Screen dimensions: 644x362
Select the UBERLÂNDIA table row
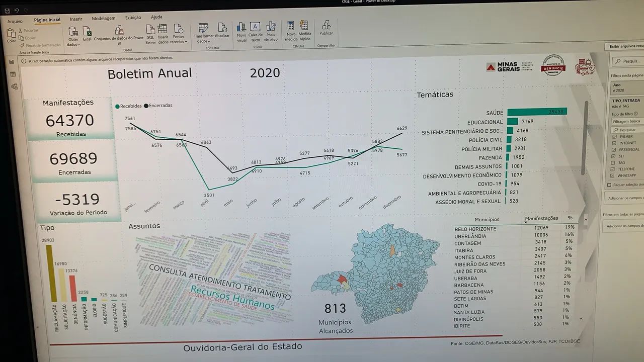(513, 236)
